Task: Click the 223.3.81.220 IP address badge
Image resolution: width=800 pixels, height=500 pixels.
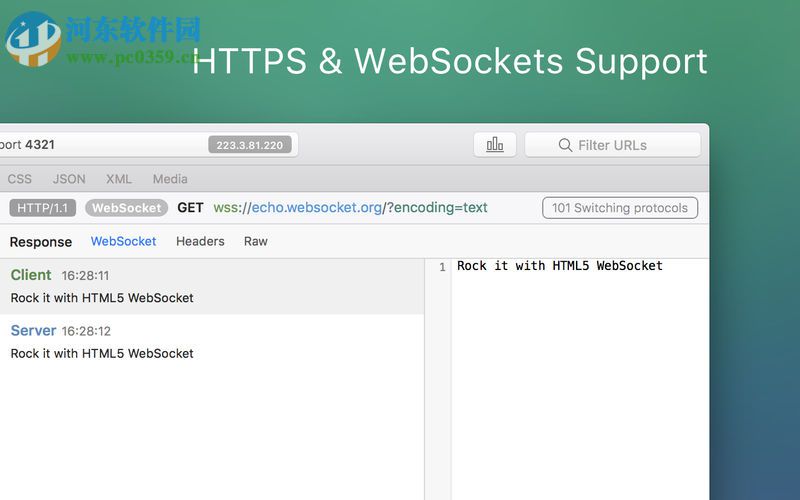Action: (251, 145)
